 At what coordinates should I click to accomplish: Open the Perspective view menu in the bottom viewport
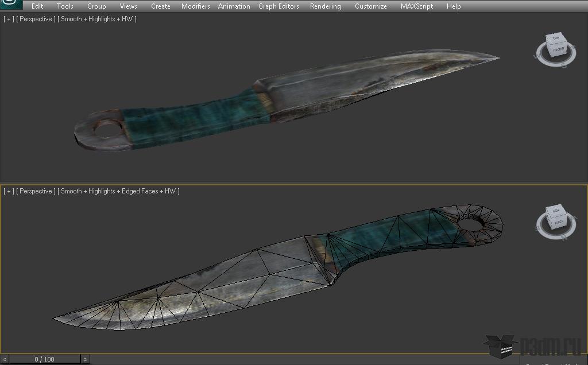(36, 191)
